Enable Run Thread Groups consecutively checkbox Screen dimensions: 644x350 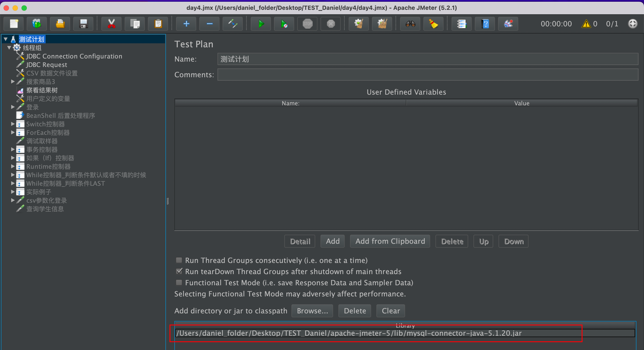(x=179, y=260)
